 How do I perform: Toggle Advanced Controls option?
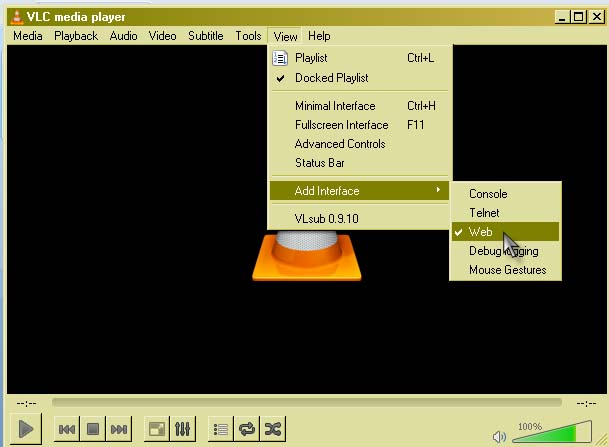pyautogui.click(x=360, y=144)
